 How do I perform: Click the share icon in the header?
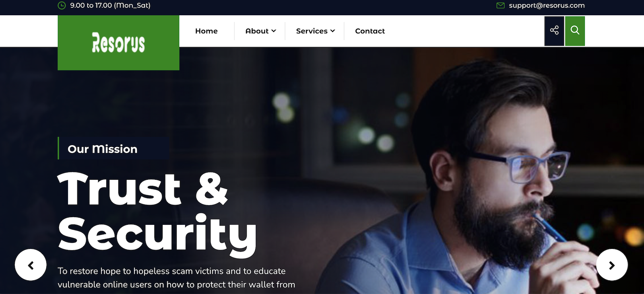pyautogui.click(x=554, y=31)
